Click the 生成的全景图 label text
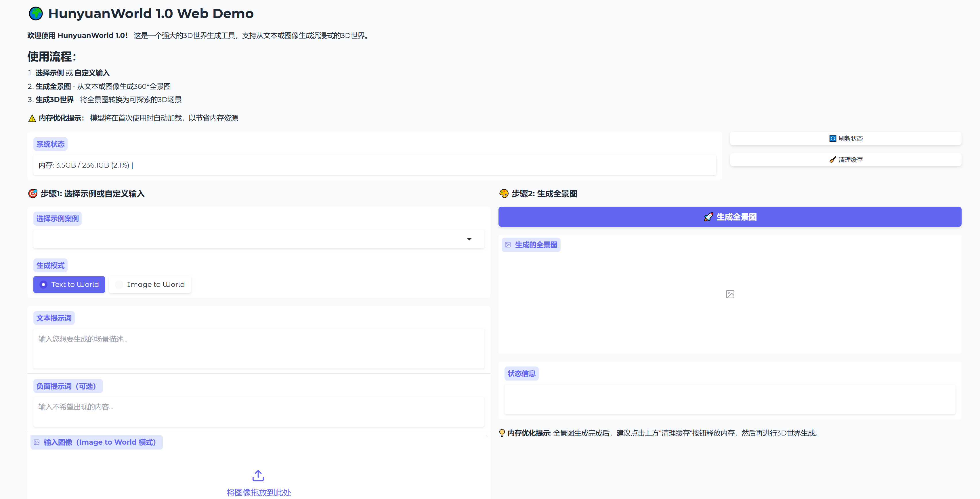The width and height of the screenshot is (980, 499). pyautogui.click(x=536, y=245)
